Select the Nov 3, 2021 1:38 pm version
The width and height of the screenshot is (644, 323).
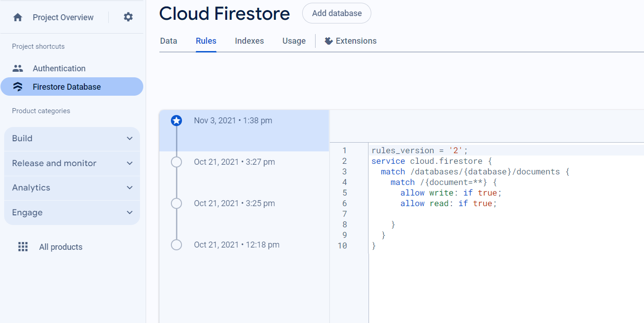tap(244, 131)
